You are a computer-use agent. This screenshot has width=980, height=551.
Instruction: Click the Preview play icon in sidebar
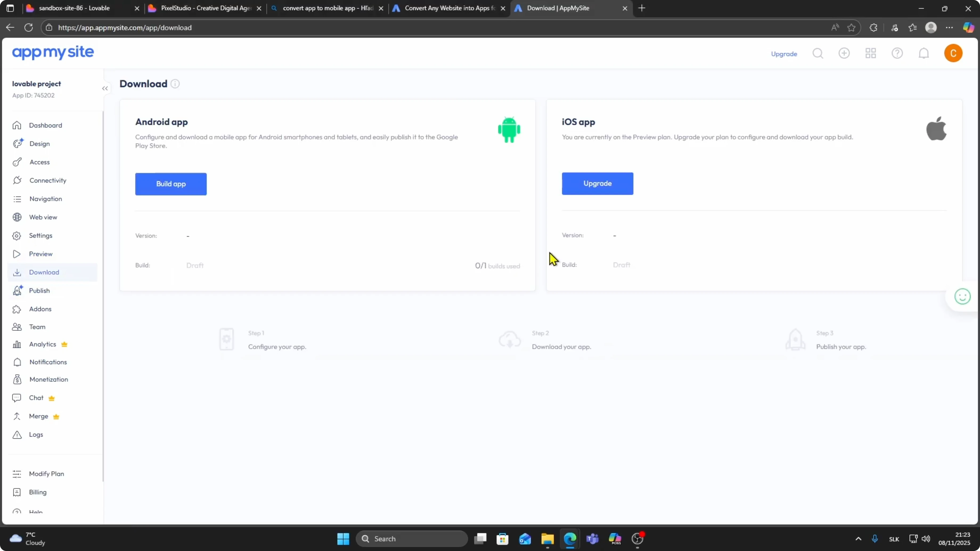(x=17, y=254)
